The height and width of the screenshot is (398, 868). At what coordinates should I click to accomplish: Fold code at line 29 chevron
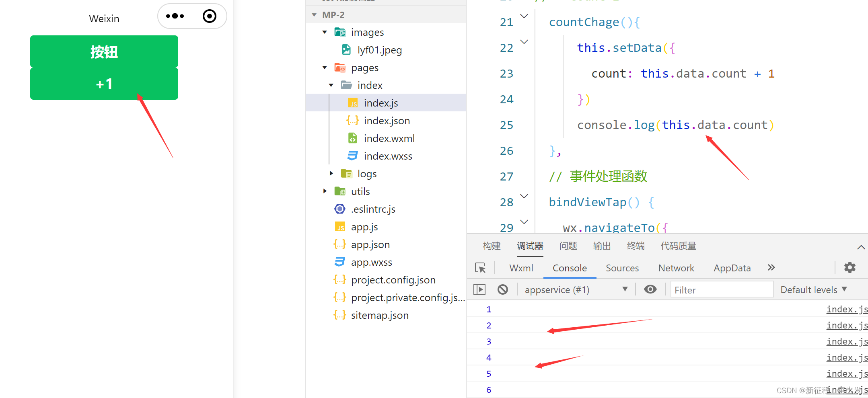524,222
